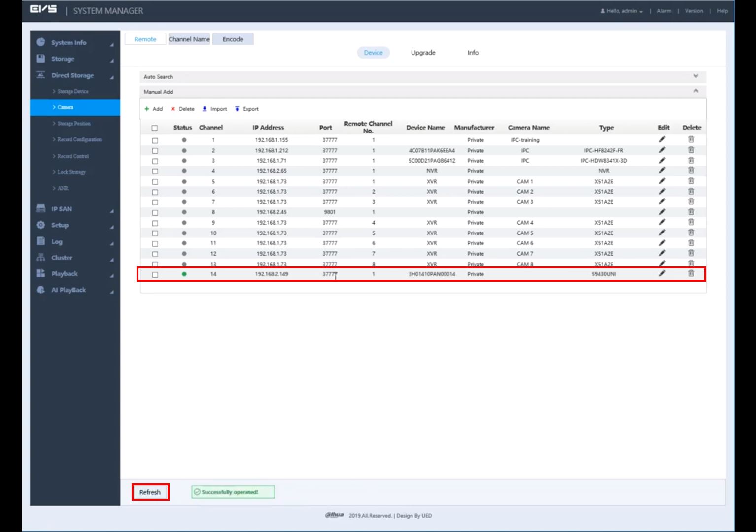Open the Hello, admin user dropdown
Screen dimensions: 756x532
point(621,11)
